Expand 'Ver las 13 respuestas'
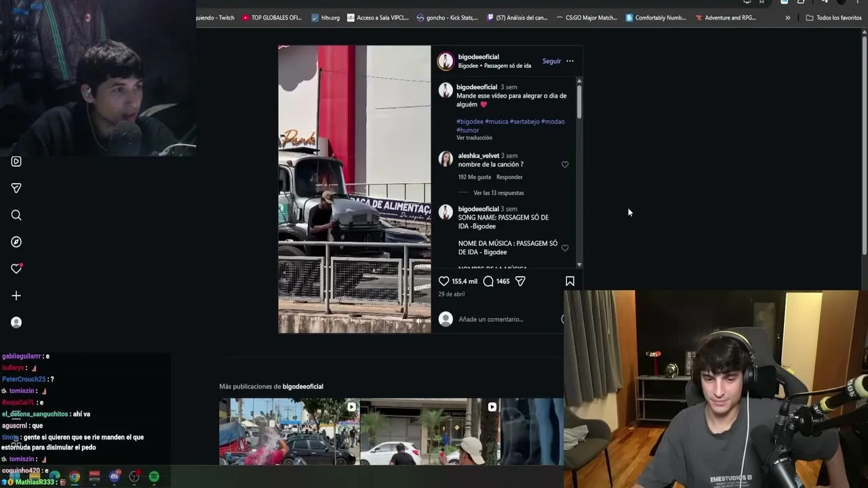Image resolution: width=868 pixels, height=488 pixels. [498, 192]
